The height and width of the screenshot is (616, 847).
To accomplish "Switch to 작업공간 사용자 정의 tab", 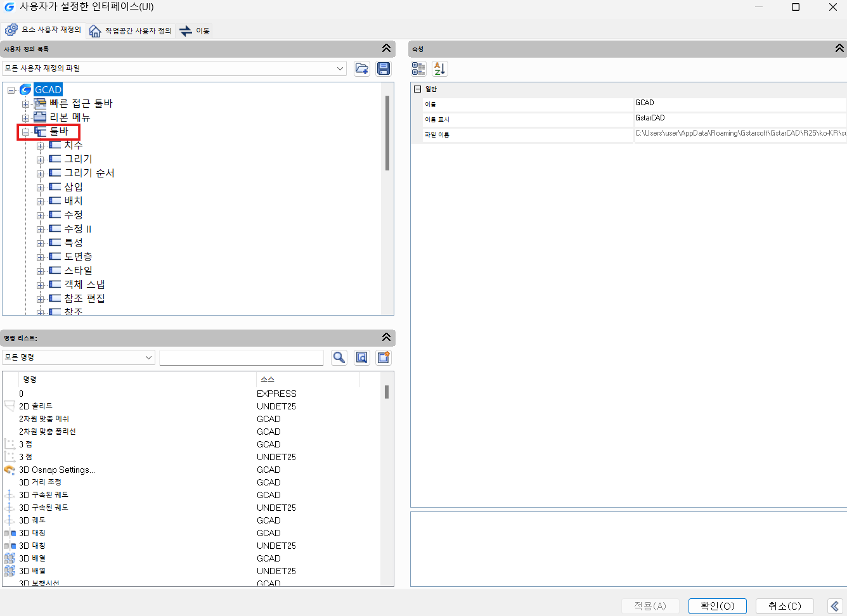I will (131, 30).
